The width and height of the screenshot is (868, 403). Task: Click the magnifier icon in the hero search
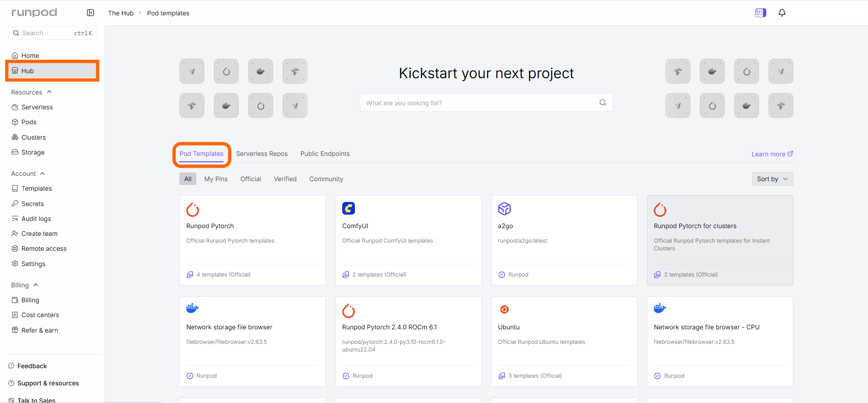603,103
